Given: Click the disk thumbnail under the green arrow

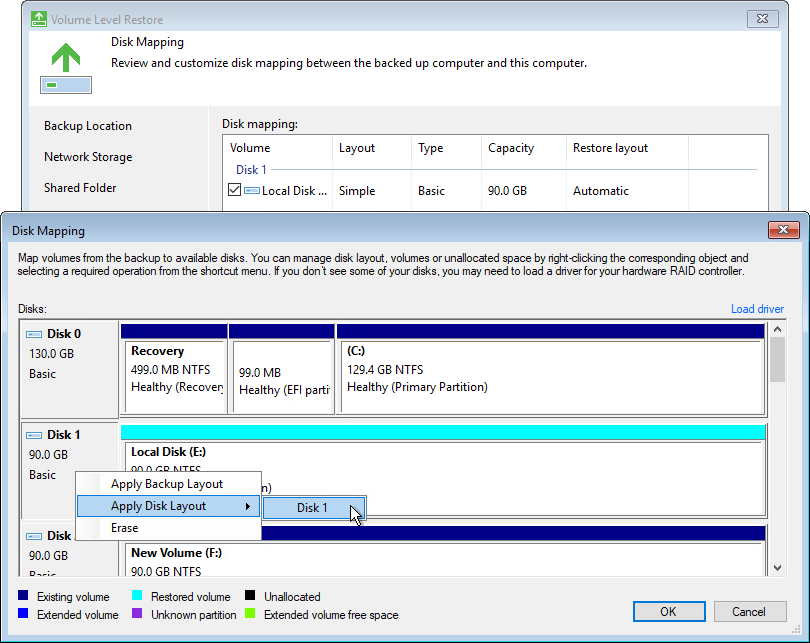Looking at the screenshot, I should [x=64, y=85].
